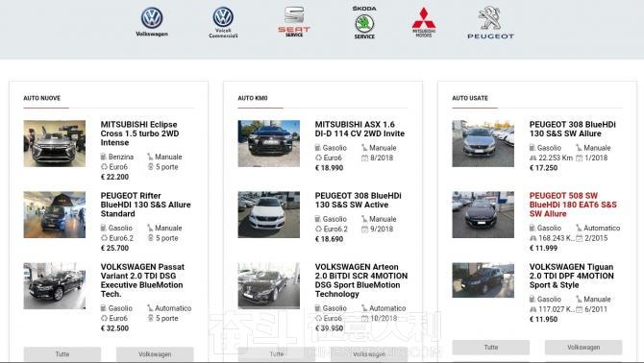Screen dimensions: 644x363
Task: Open Volkswagen Veicoli Commerciali logo
Action: pos(223,22)
